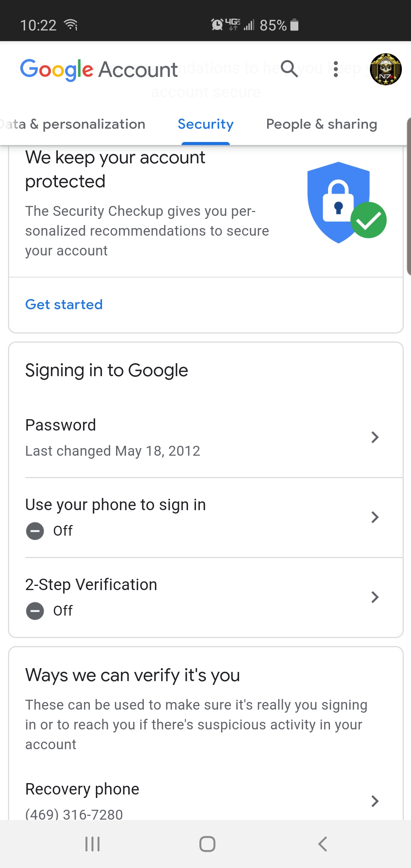Screen dimensions: 411x868
Task: Tap the recent apps navigation button
Action: click(92, 843)
